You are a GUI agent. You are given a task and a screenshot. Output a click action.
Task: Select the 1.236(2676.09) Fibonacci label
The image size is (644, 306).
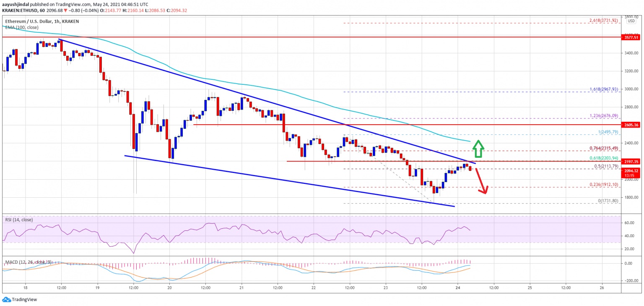pyautogui.click(x=603, y=115)
